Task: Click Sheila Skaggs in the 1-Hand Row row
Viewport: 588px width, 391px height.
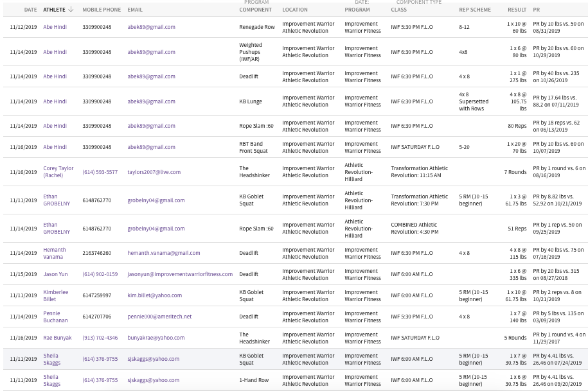Action: coord(52,380)
